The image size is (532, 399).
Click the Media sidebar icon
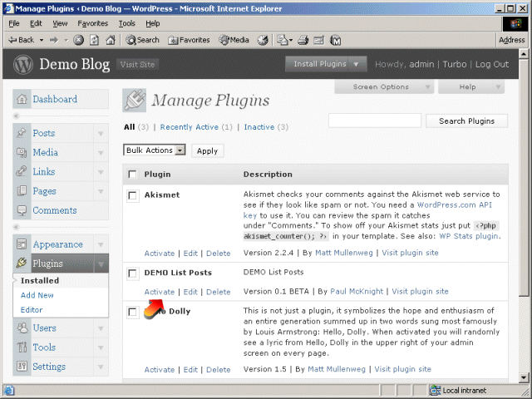(x=22, y=152)
